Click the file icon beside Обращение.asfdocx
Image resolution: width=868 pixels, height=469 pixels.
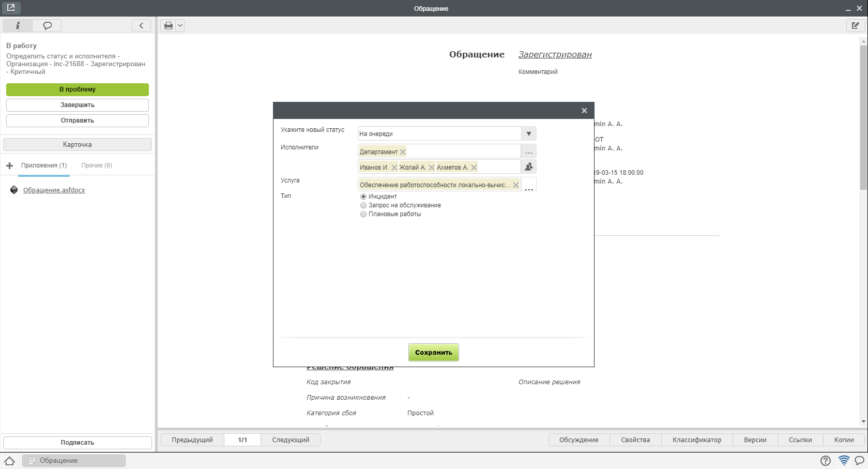click(x=14, y=190)
